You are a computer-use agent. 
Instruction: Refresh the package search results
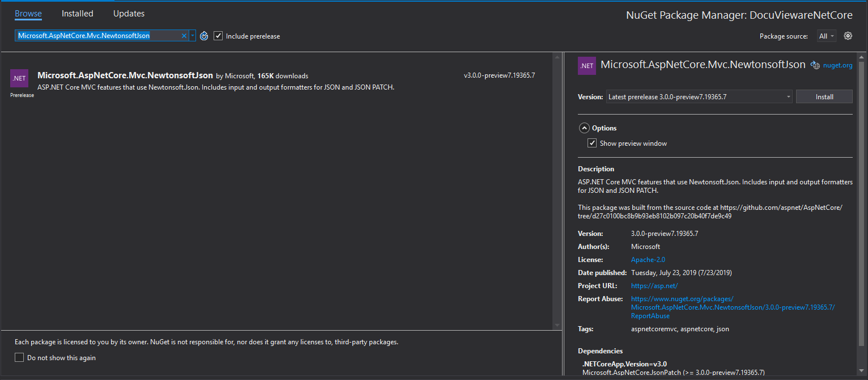[204, 36]
